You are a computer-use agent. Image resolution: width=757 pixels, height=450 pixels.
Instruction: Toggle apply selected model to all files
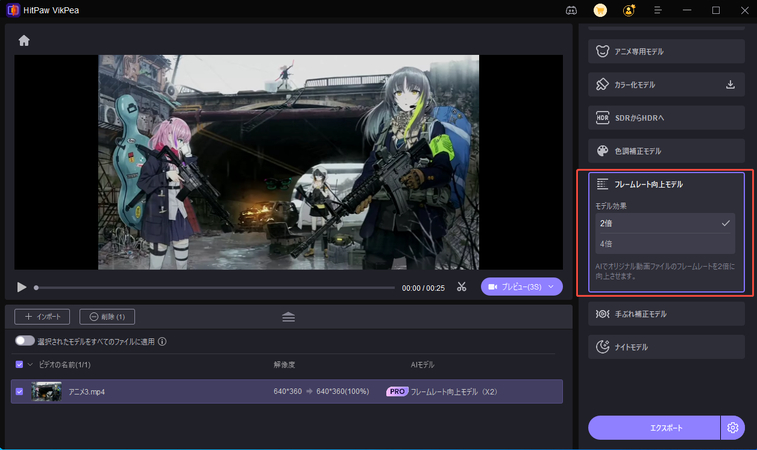point(24,341)
